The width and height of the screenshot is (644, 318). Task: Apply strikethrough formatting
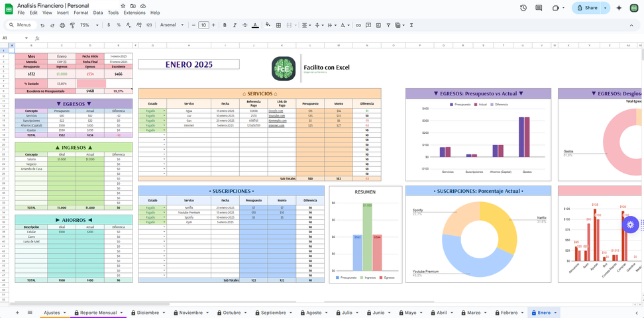244,25
